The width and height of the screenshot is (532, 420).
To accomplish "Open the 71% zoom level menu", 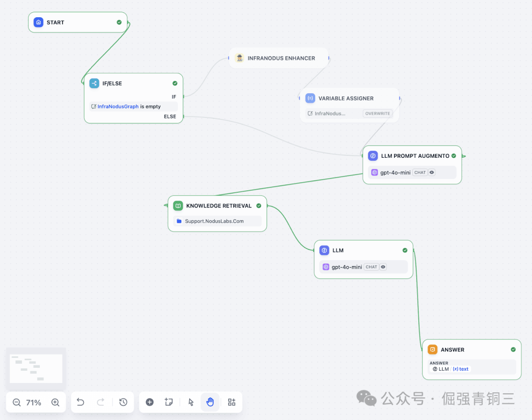I will tap(33, 403).
